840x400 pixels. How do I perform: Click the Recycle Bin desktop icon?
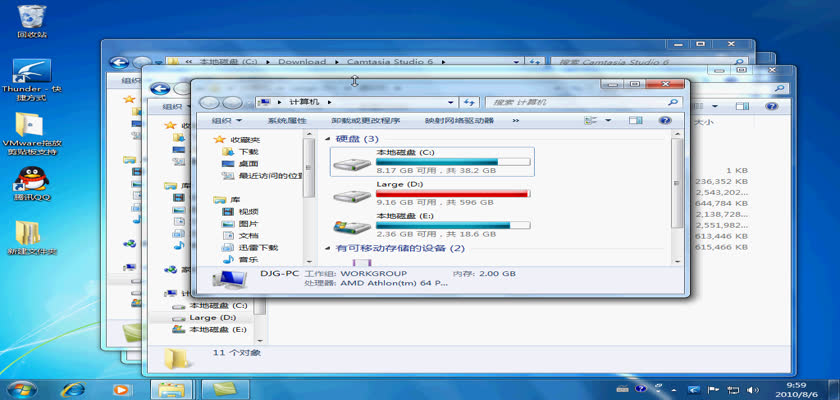[x=32, y=16]
